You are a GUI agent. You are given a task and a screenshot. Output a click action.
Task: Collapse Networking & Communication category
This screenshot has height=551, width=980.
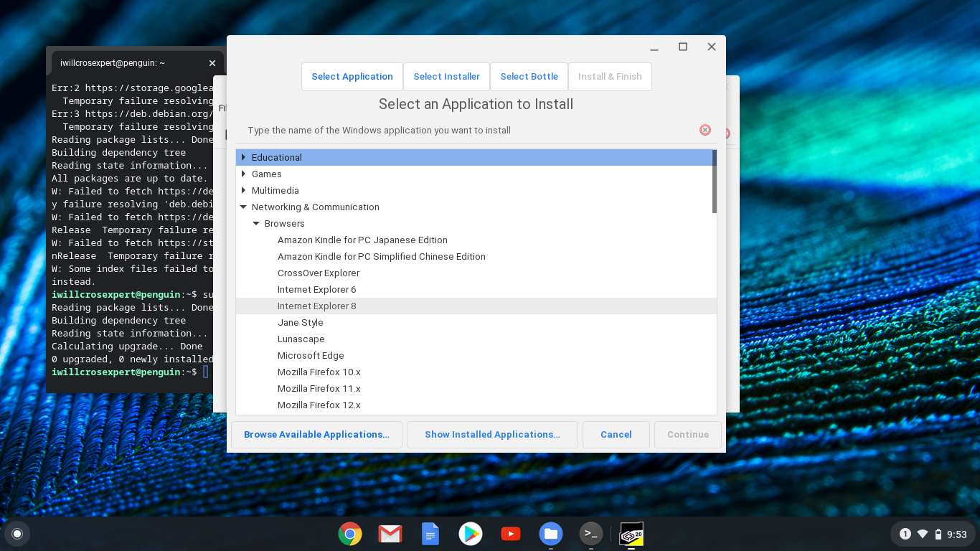(x=244, y=207)
